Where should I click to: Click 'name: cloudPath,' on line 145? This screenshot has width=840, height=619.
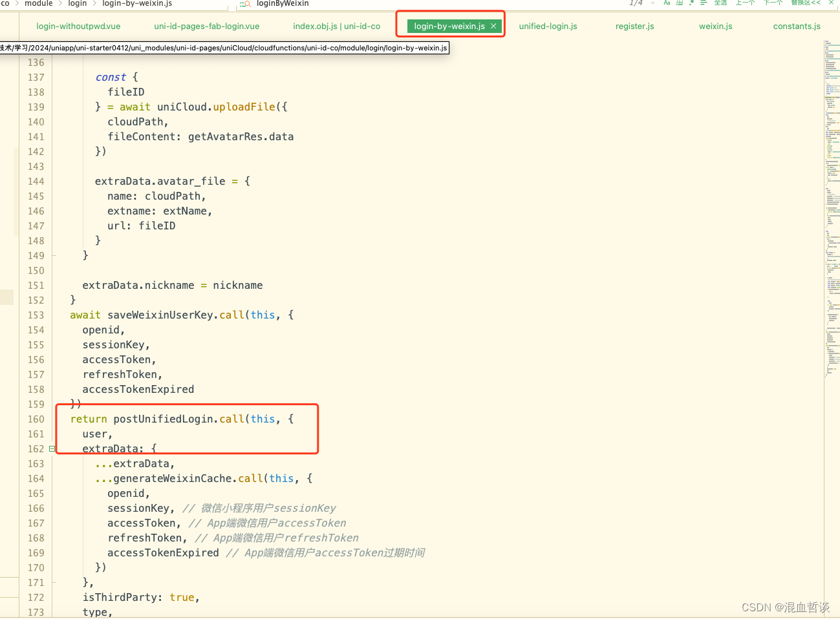coord(156,196)
